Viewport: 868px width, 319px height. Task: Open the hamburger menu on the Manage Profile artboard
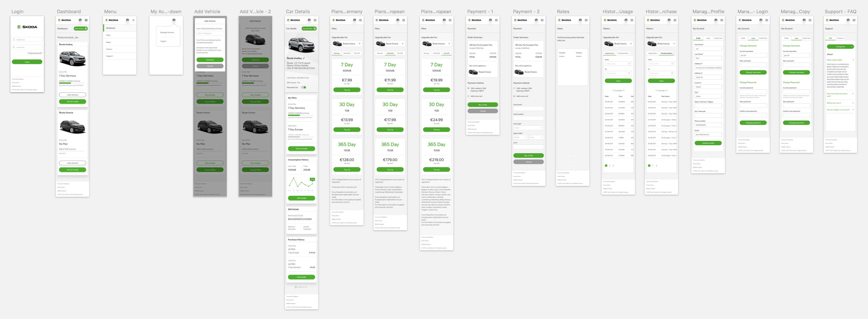(722, 20)
